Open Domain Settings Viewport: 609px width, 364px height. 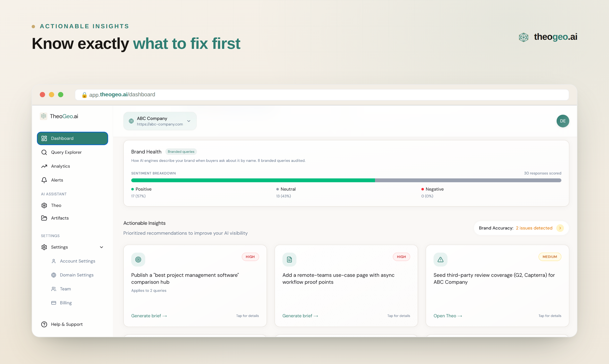tap(77, 275)
